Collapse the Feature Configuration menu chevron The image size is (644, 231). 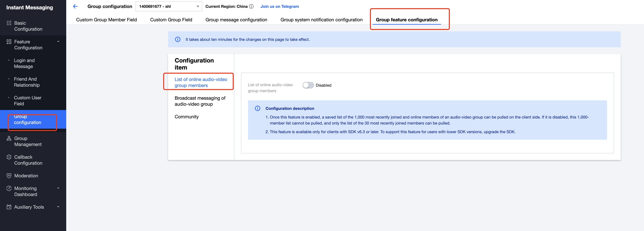58,41
